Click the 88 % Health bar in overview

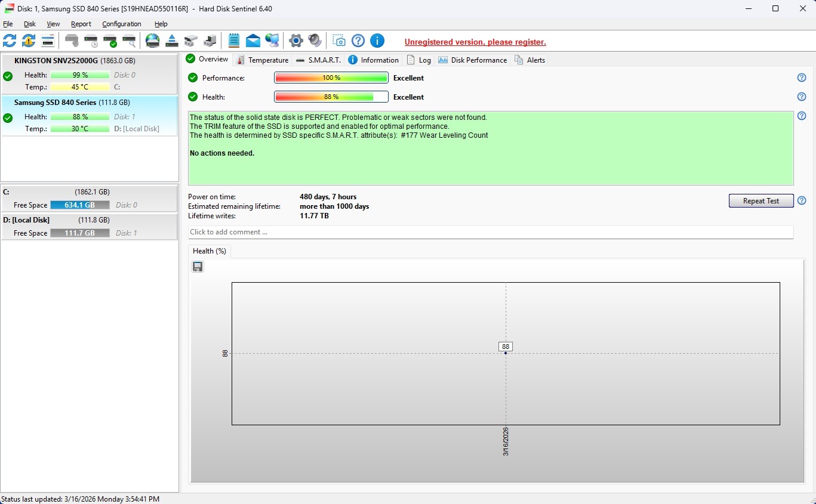[x=331, y=97]
